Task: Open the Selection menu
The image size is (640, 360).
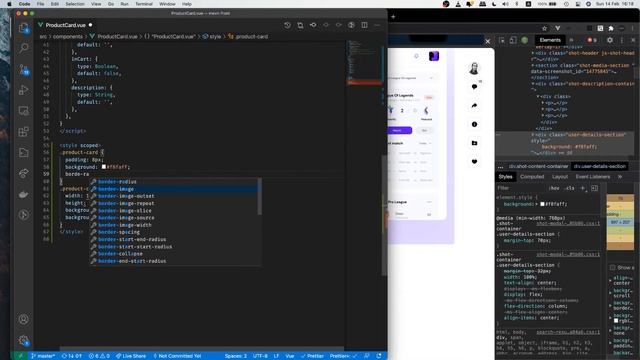Action: tap(75, 4)
